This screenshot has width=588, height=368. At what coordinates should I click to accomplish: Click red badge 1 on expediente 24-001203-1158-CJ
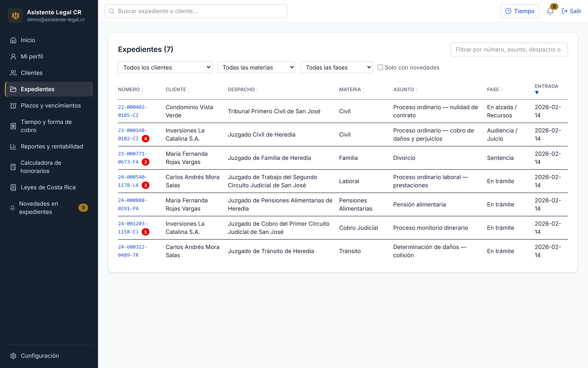(x=146, y=232)
